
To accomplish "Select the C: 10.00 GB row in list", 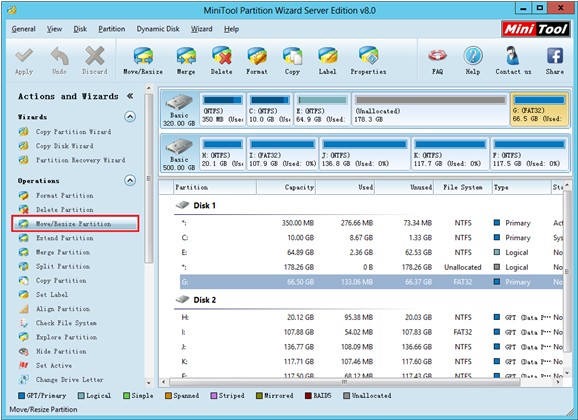I will pos(371,238).
